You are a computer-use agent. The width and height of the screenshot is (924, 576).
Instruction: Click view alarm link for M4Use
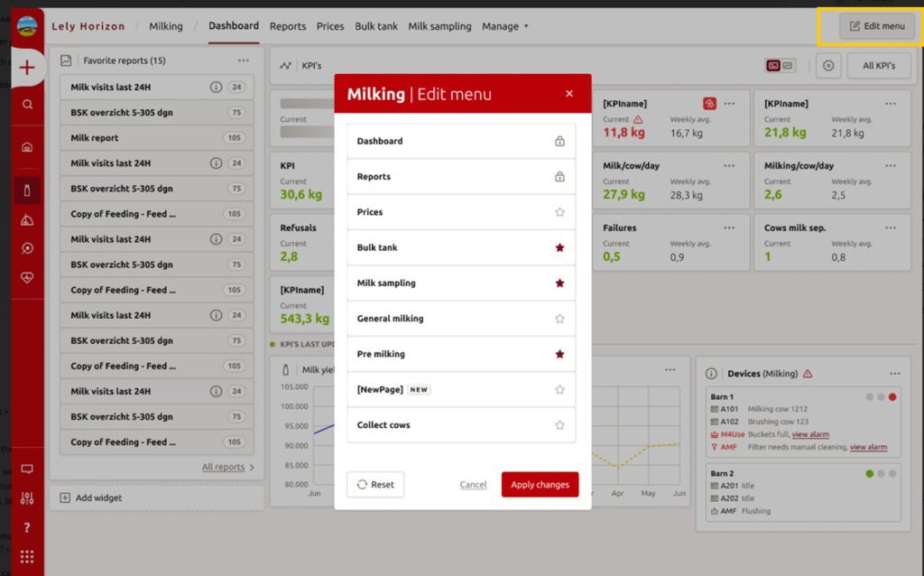[810, 434]
